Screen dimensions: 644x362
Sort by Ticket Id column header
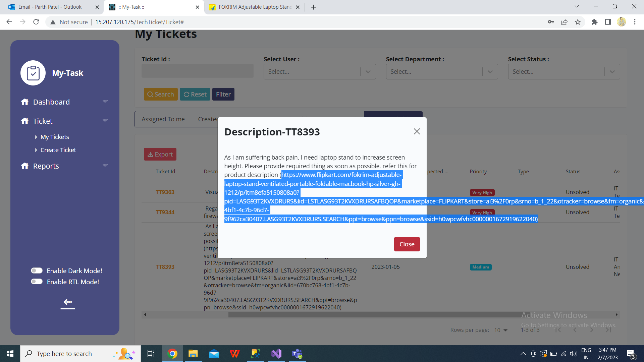tap(165, 171)
